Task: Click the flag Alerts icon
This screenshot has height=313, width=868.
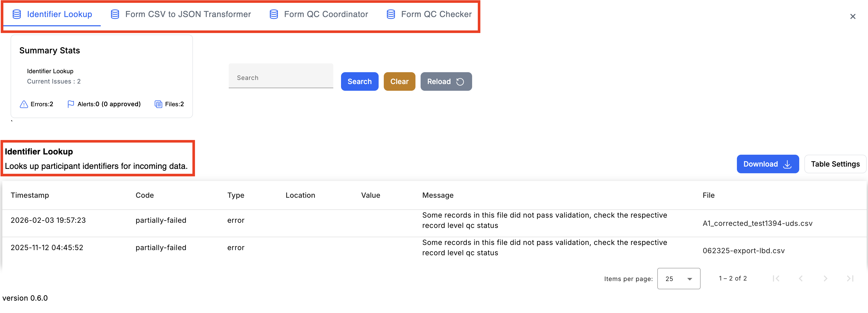Action: pos(71,104)
